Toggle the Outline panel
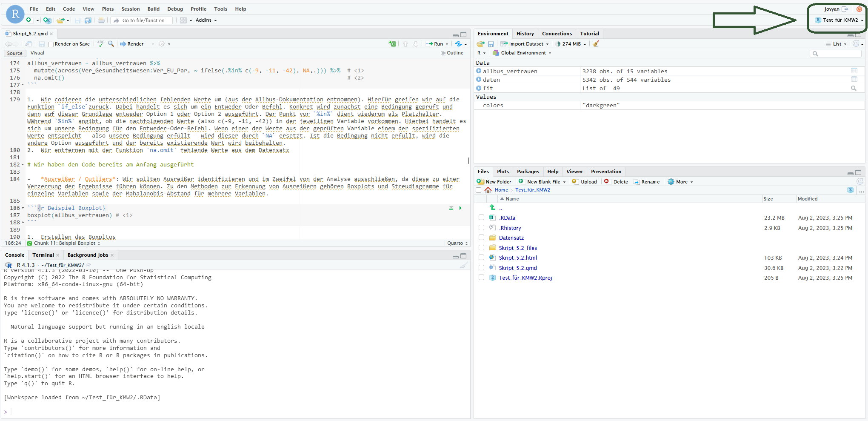Screen dimensions: 868x421 [452, 53]
